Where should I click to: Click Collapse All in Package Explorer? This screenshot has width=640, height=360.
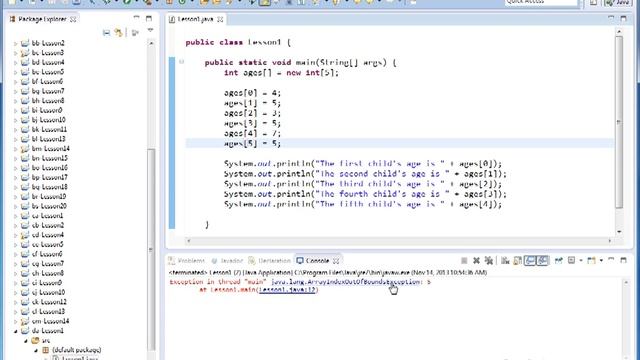click(x=106, y=33)
